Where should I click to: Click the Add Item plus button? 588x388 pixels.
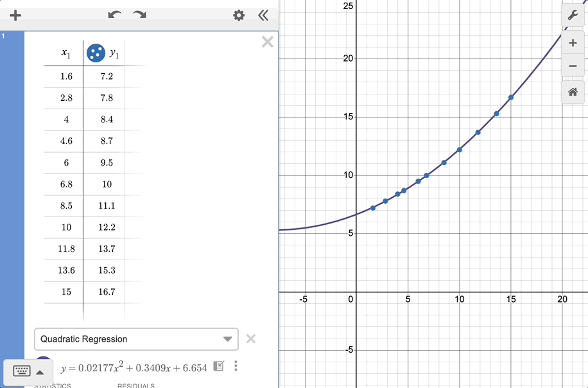(x=15, y=15)
